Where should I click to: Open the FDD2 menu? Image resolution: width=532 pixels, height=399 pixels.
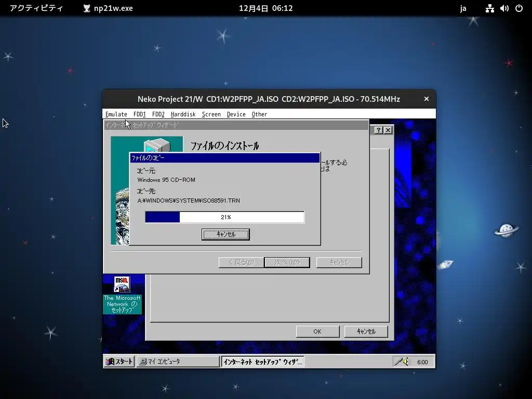[158, 114]
